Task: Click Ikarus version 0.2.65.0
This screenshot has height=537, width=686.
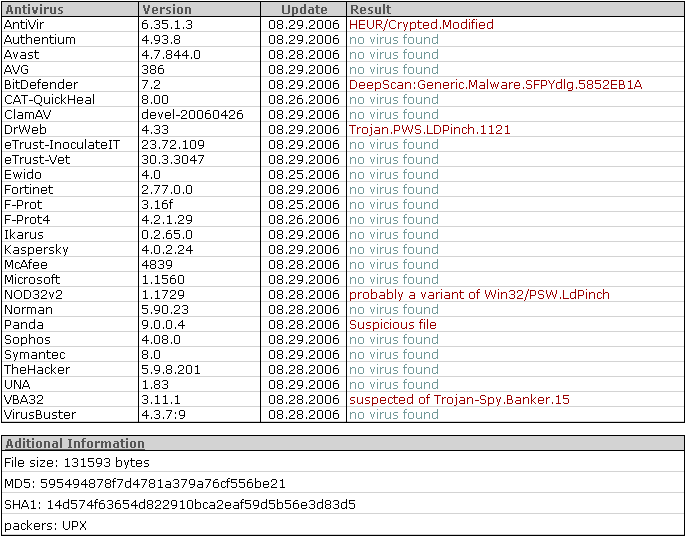Action: 167,235
